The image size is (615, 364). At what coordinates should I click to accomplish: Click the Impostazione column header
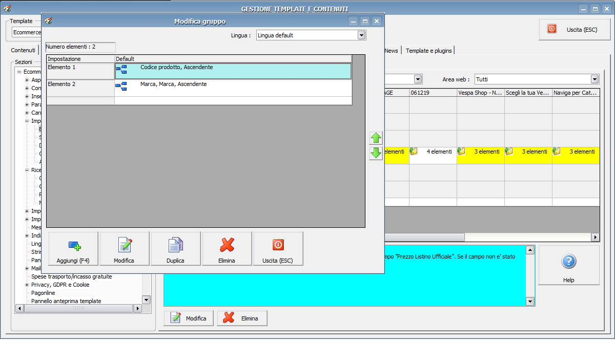pyautogui.click(x=80, y=59)
